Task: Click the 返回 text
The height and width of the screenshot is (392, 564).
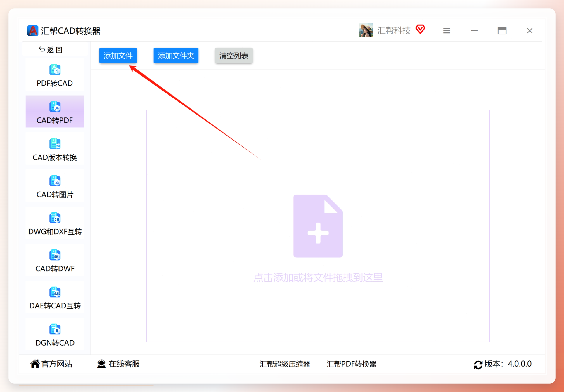Action: 55,50
